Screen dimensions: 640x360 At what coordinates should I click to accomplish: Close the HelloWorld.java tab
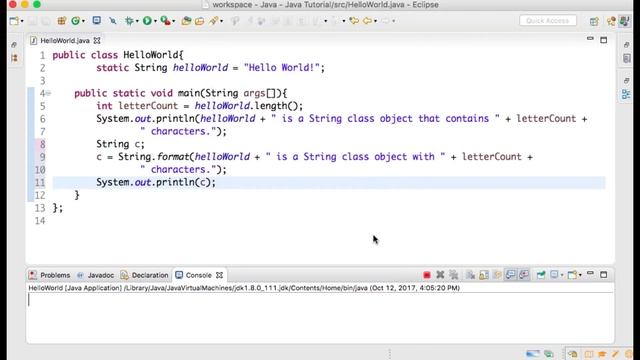pos(97,41)
